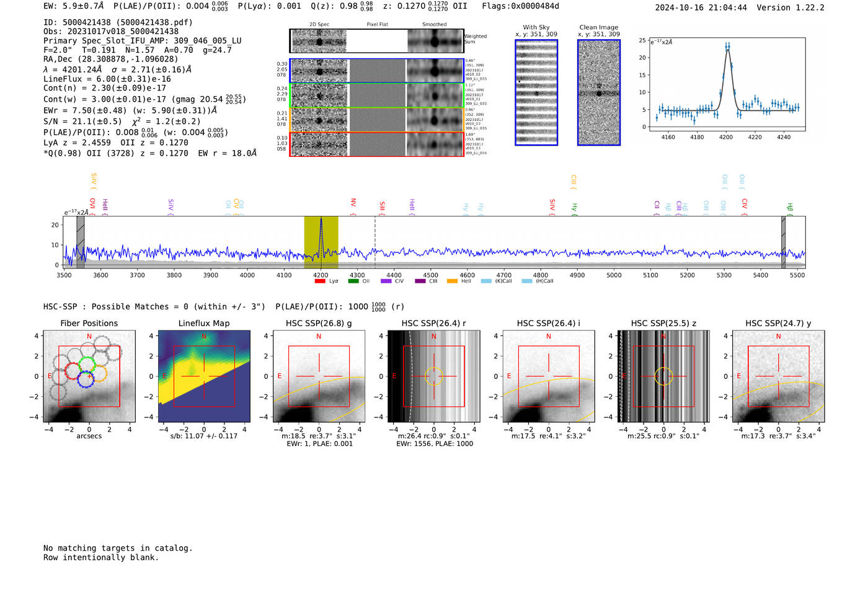The width and height of the screenshot is (868, 591).
Task: Select the green-bordered fiber spectrum row
Action: click(377, 96)
